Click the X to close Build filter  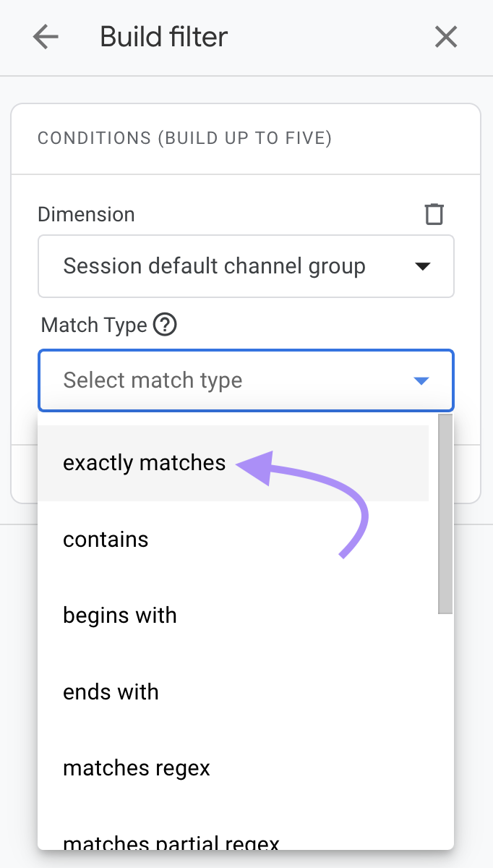pos(445,37)
